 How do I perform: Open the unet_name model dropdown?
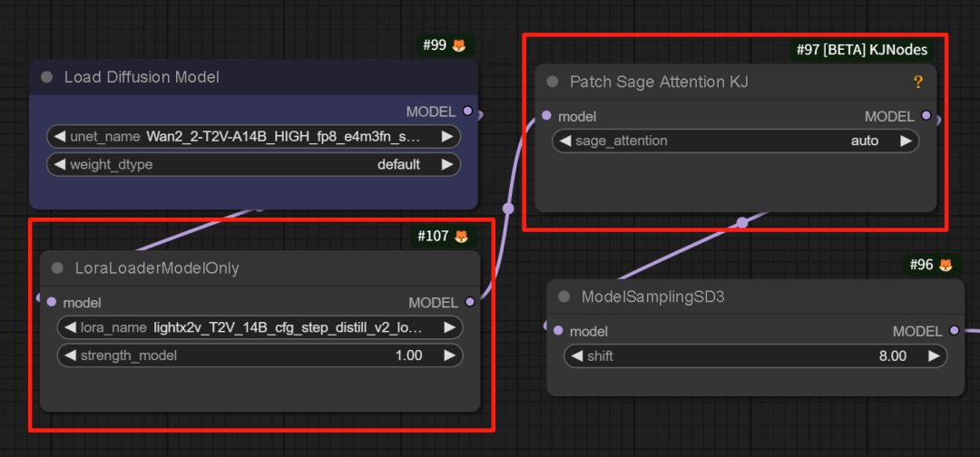[x=254, y=137]
